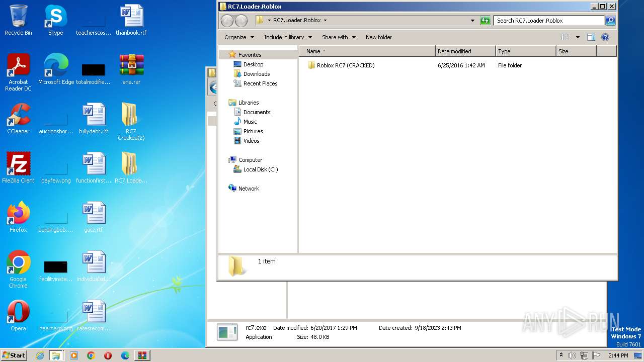Open FileZilla Client desktop shortcut
Screen dimensions: 644x362
tap(18, 168)
